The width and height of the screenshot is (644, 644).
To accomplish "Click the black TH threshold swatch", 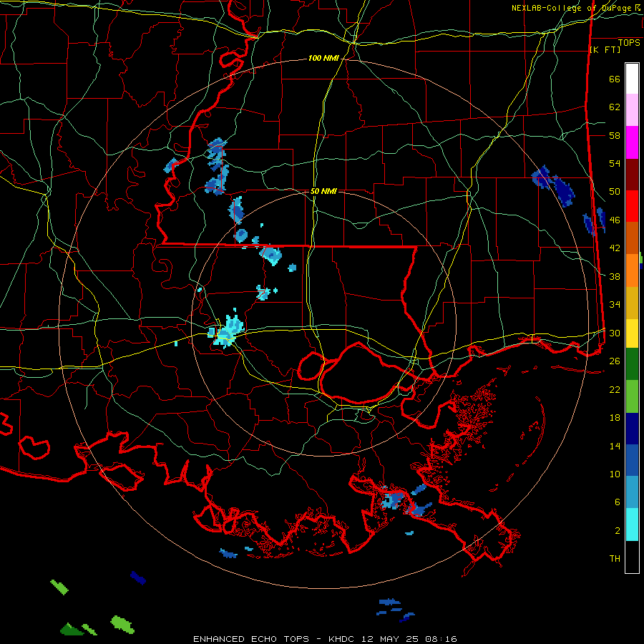I will pyautogui.click(x=632, y=556).
